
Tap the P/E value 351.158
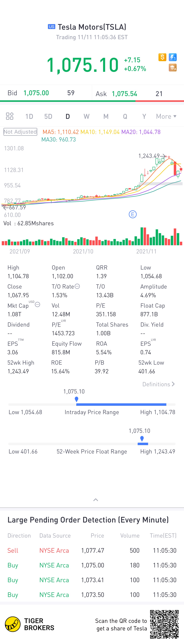106,314
